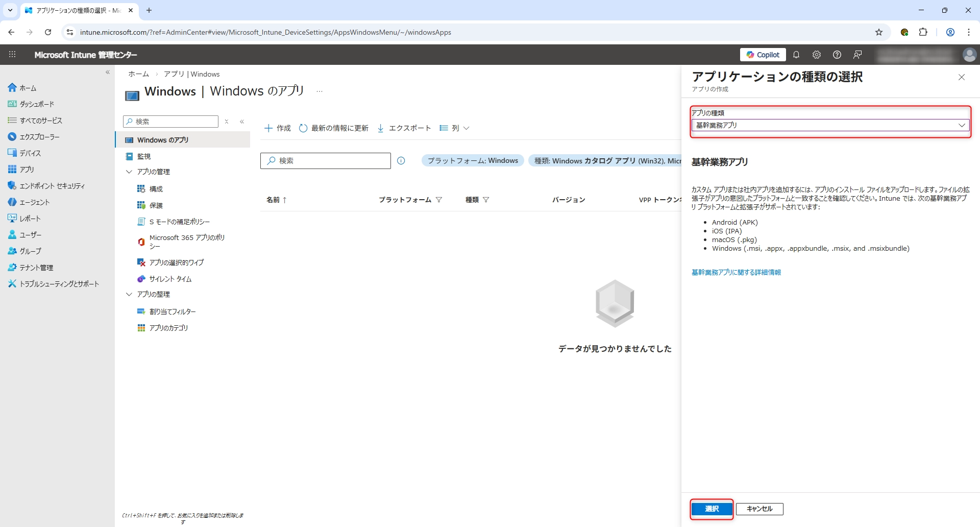Open the app launcher waffle icon
Image resolution: width=980 pixels, height=527 pixels.
[x=12, y=55]
